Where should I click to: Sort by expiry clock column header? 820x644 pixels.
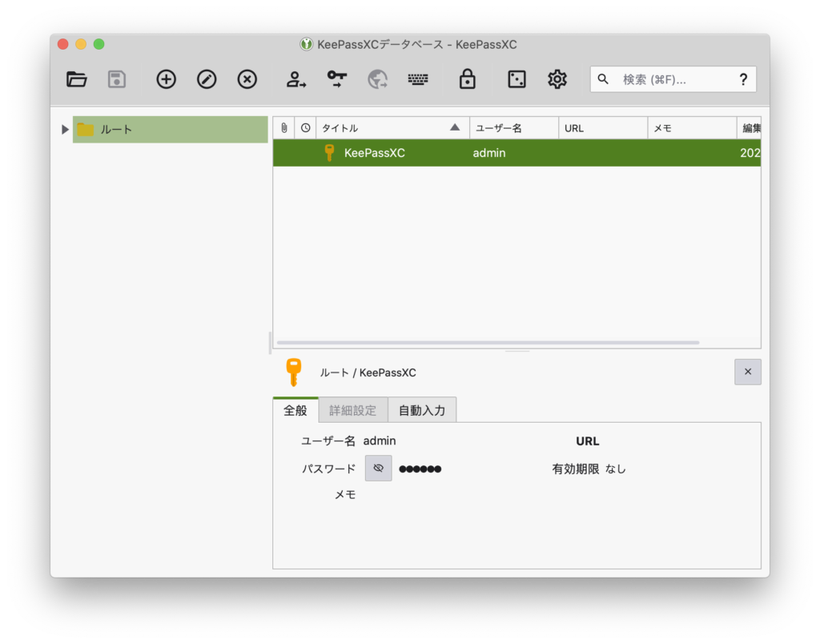[305, 128]
